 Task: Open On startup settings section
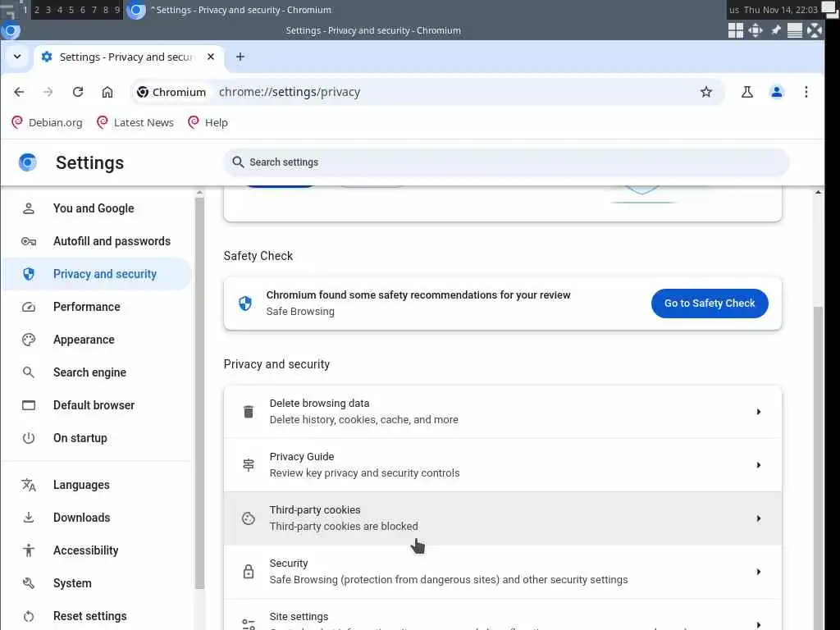pyautogui.click(x=97, y=438)
